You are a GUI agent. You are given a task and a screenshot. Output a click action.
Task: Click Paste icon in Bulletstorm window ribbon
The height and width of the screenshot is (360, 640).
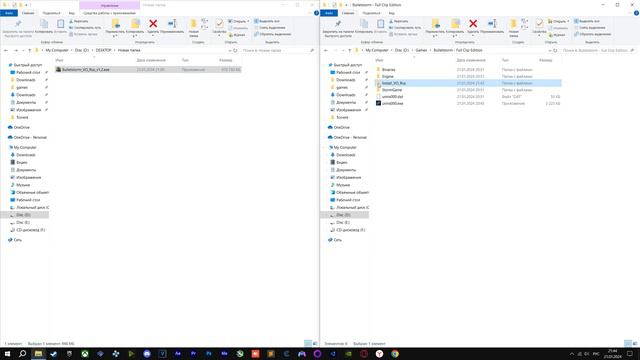click(380, 24)
